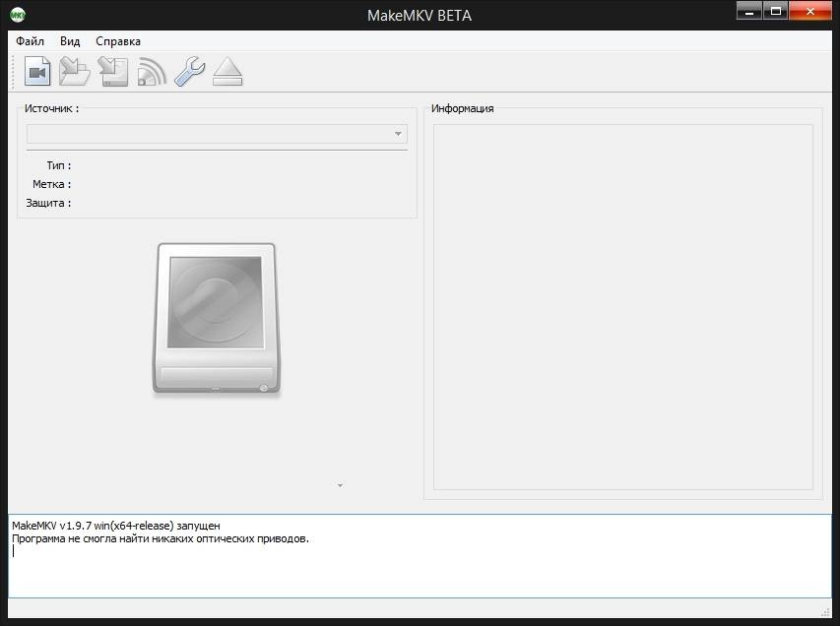Click the backup disc toolbar icon
Viewport: 840px width, 626px height.
pyautogui.click(x=113, y=71)
